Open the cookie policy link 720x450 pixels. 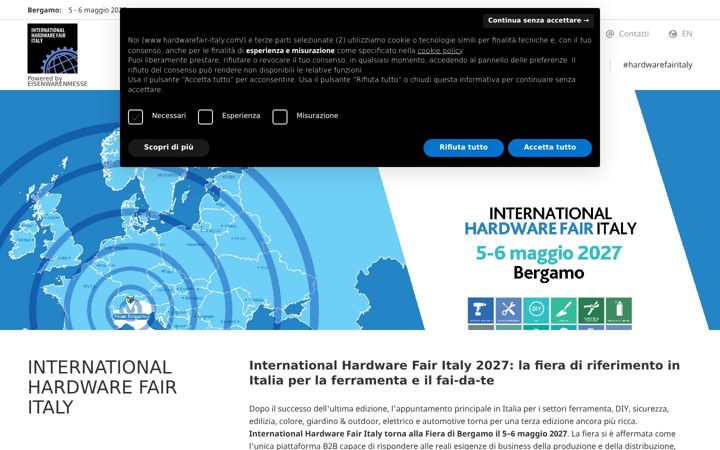[x=440, y=51]
